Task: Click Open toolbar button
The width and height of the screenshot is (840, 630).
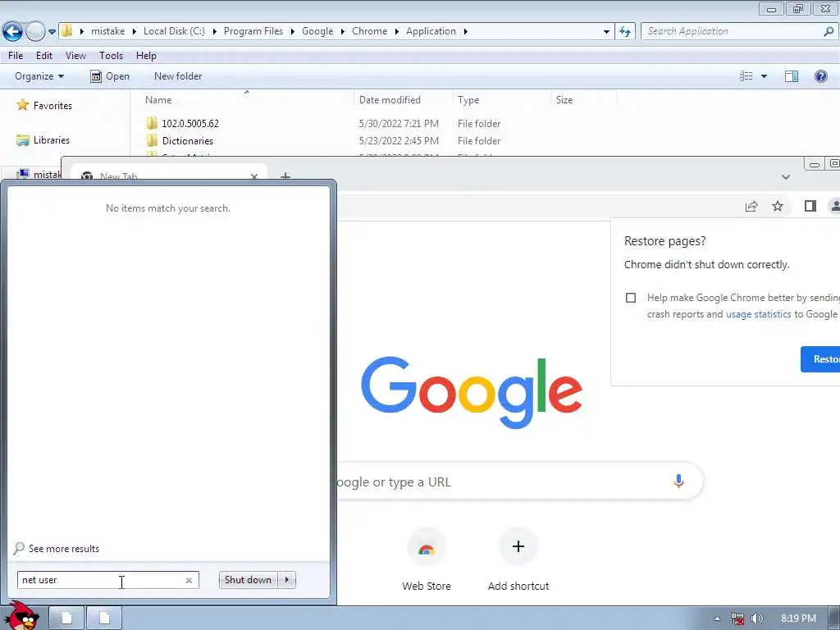Action: pyautogui.click(x=110, y=76)
